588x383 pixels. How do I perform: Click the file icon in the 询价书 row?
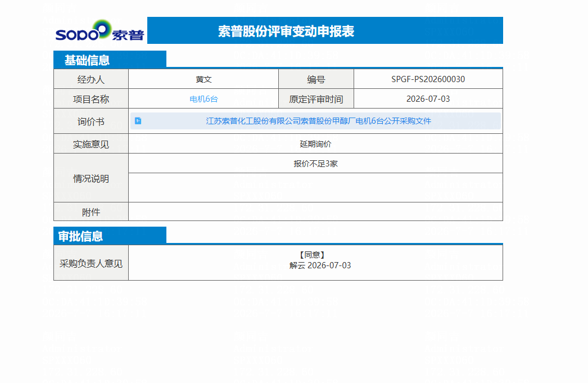[x=138, y=121]
